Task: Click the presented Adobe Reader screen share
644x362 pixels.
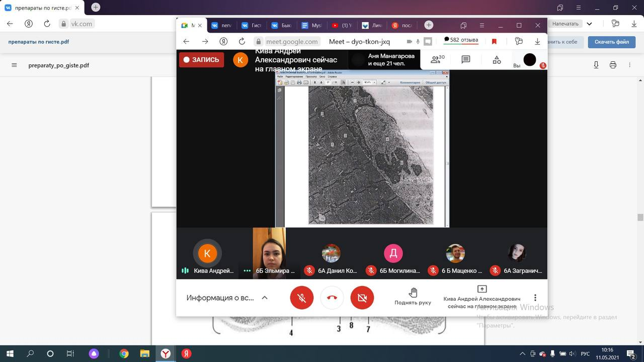Action: (x=362, y=148)
